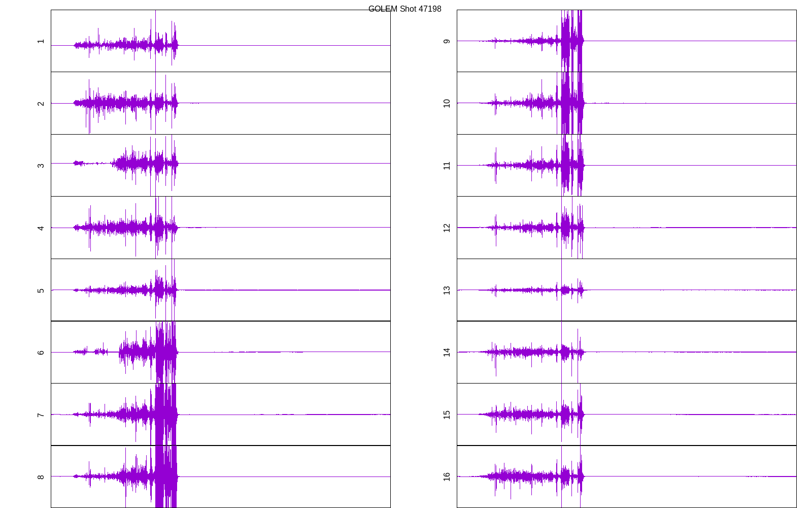812x508 pixels.
Task: Select the channel 8 waveform plot
Action: [221, 477]
